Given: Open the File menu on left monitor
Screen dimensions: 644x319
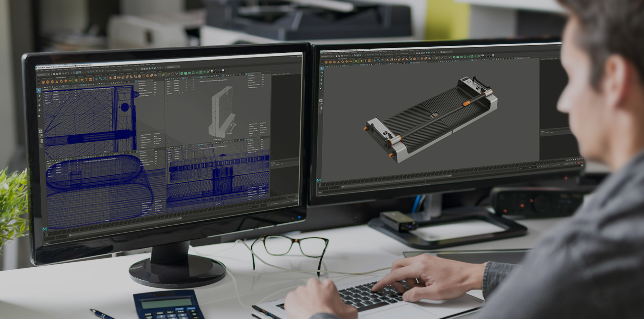Looking at the screenshot, I should coord(38,71).
